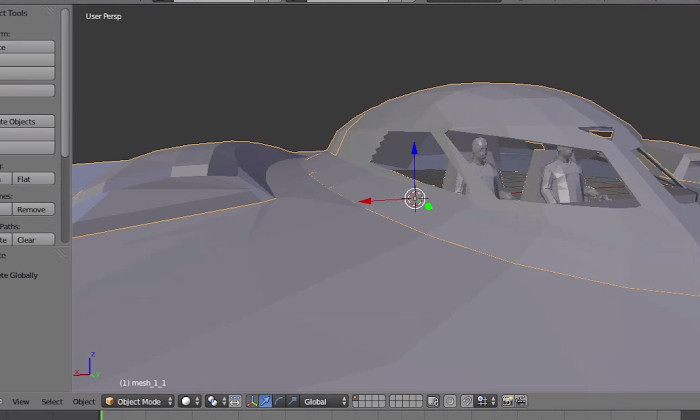
Task: Open the Object menu in header
Action: click(84, 402)
